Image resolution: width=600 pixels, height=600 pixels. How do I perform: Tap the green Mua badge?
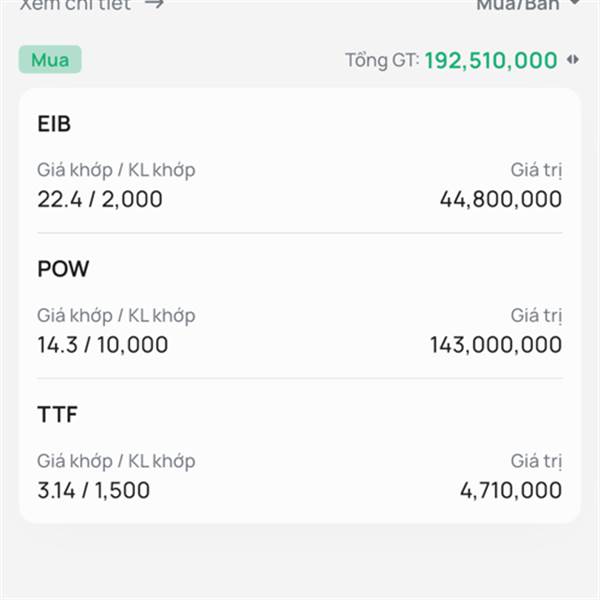tap(50, 60)
